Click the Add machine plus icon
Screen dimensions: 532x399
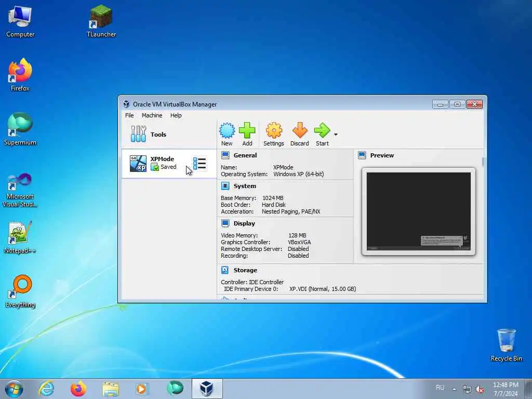pos(247,130)
